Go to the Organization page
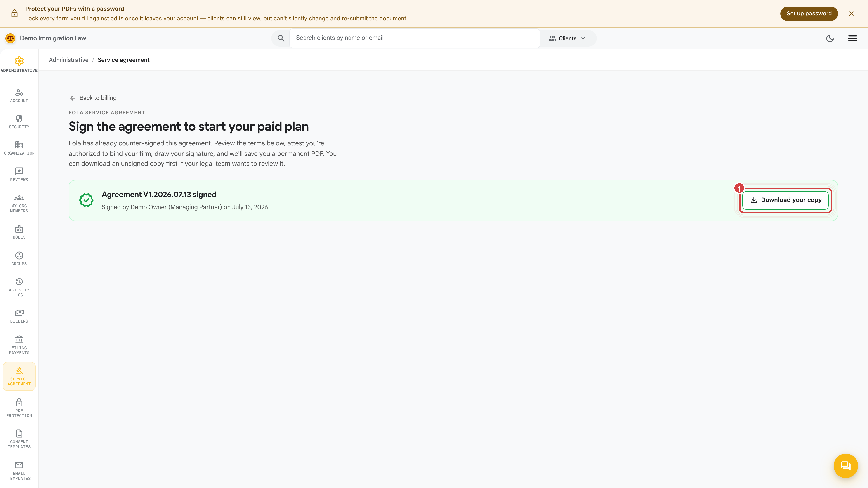The height and width of the screenshot is (488, 868). (19, 148)
